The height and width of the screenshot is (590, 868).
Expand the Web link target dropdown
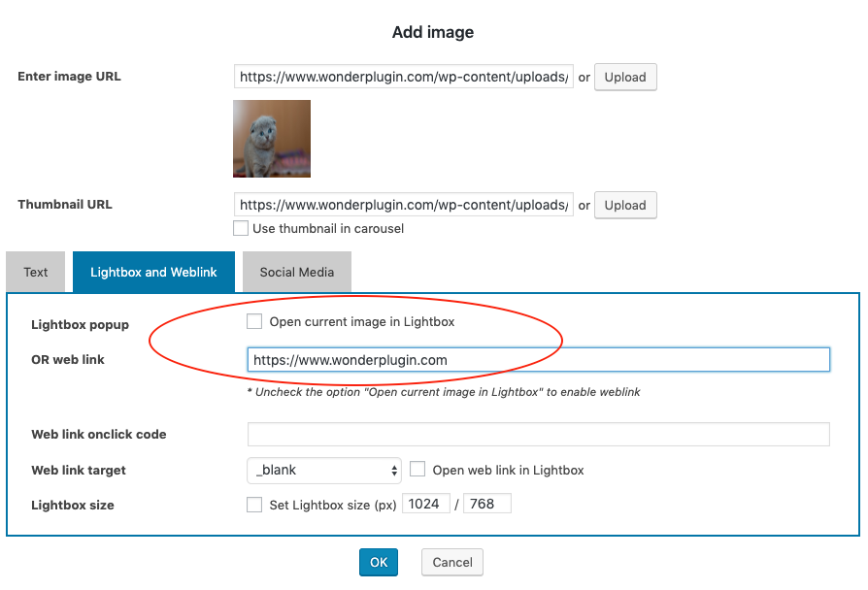(x=324, y=471)
